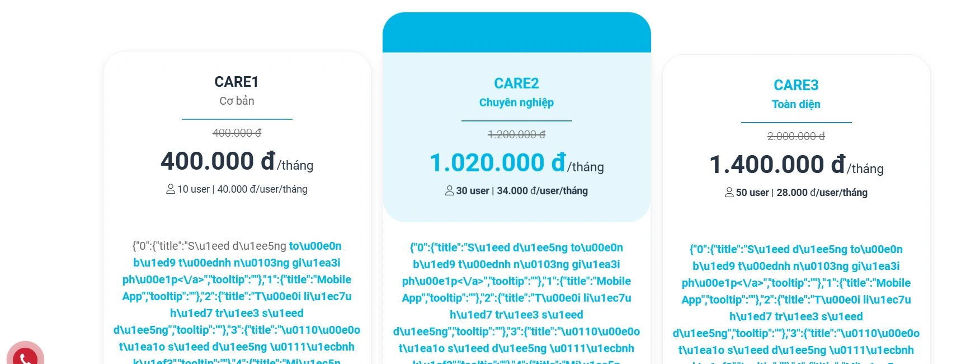Click the crossed-out 2.000.000 đ price
Viewport: 980px width, 364px height.
(796, 136)
